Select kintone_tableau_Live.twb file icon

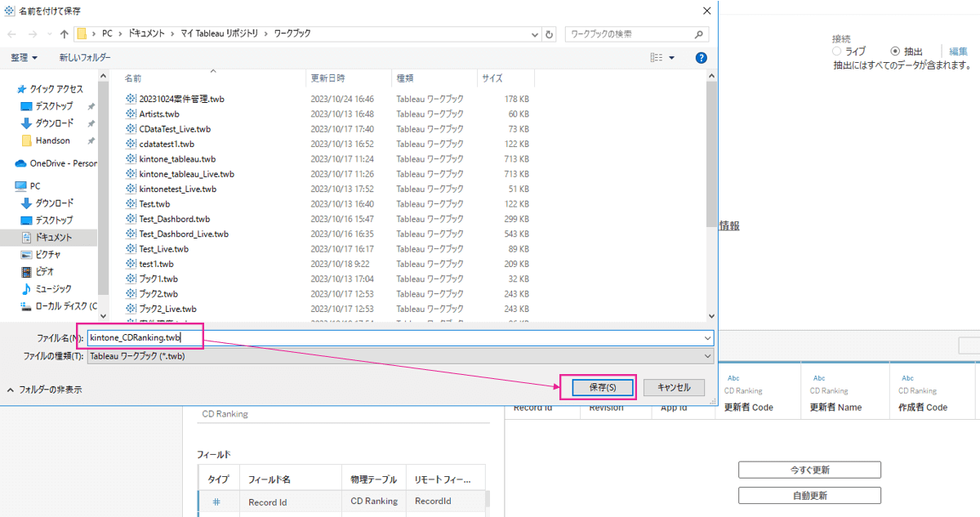[131, 174]
